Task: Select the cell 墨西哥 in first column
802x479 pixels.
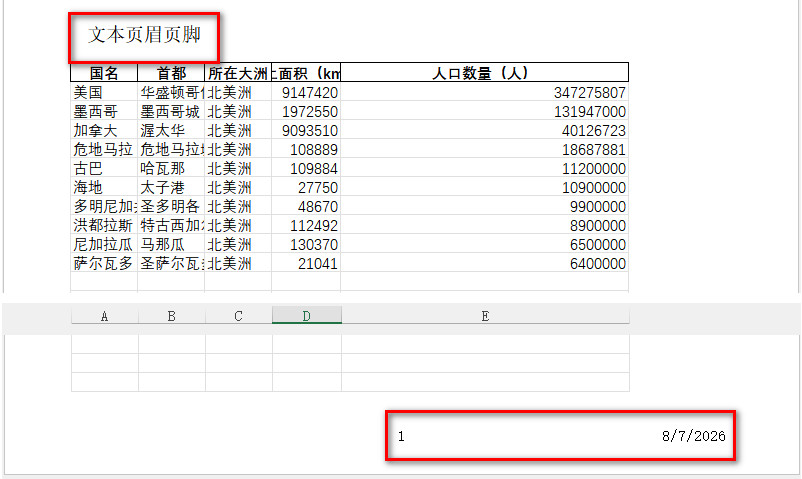Action: click(x=104, y=112)
